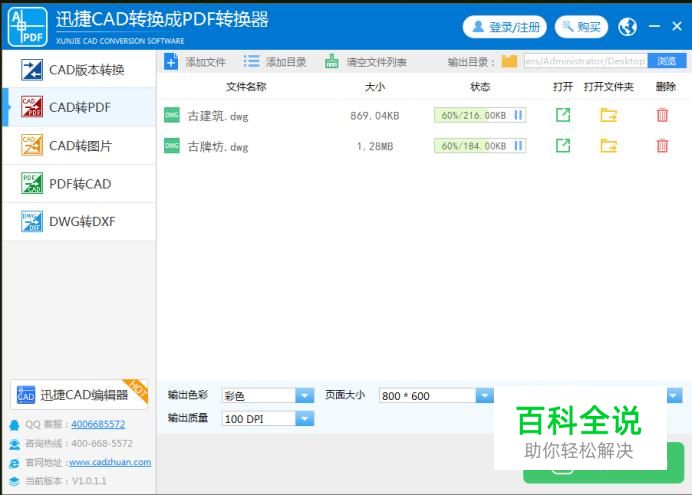
Task: Delete 古牌坊.dwg from the list
Action: pyautogui.click(x=662, y=146)
